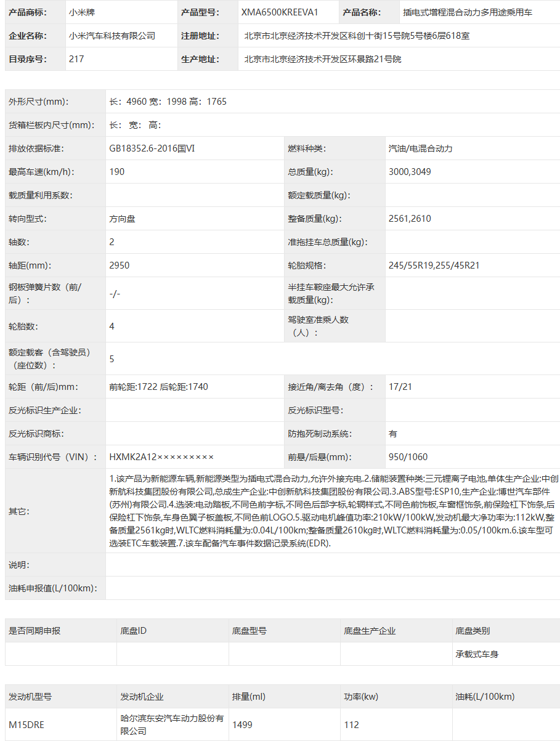Click the 轮胎规格 label
560x741 pixels.
click(x=307, y=265)
